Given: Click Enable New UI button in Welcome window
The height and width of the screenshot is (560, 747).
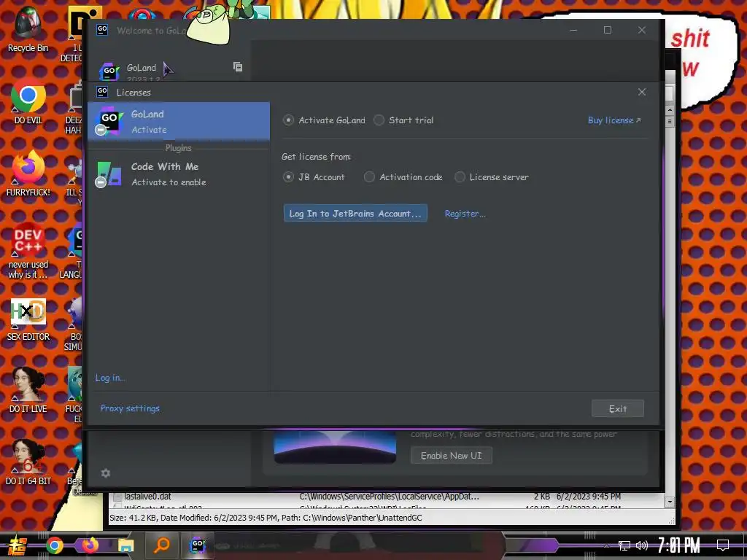Looking at the screenshot, I should click(x=451, y=456).
